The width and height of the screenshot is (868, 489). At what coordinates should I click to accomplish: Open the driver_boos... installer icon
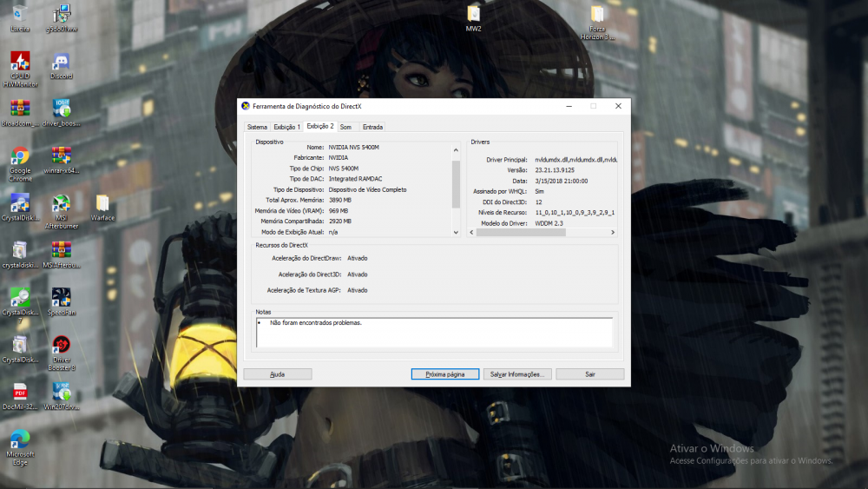[62, 111]
